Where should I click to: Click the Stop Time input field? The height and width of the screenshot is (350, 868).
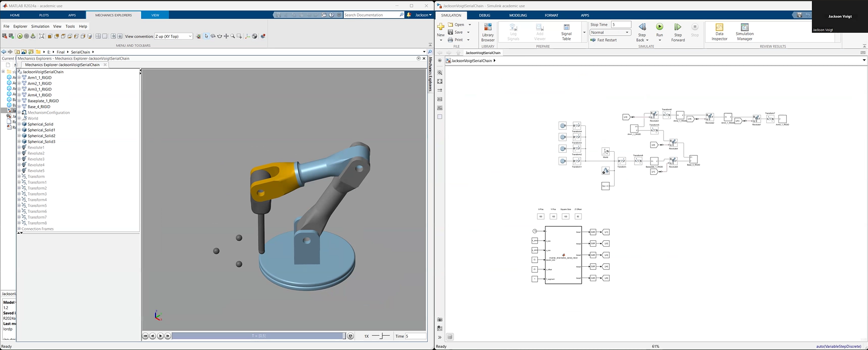[621, 24]
